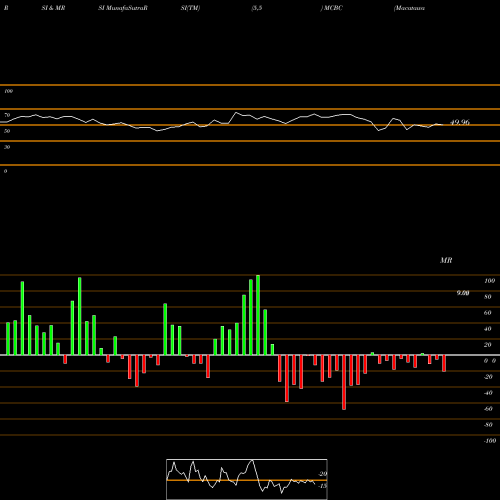Screen dimensions: 500x500
Task: Click the tallest green MR histogram bar
Action: [258, 315]
